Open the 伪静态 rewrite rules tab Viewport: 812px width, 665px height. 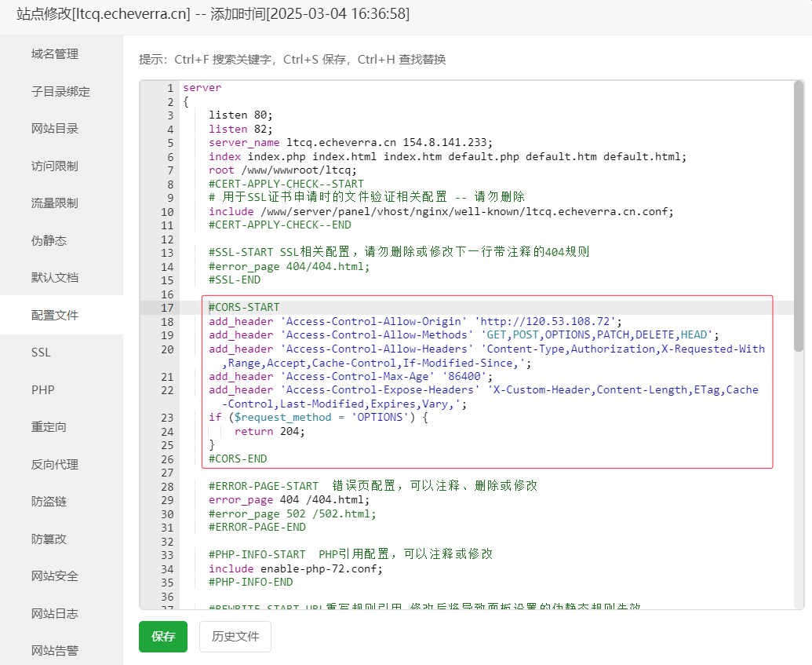[x=49, y=240]
